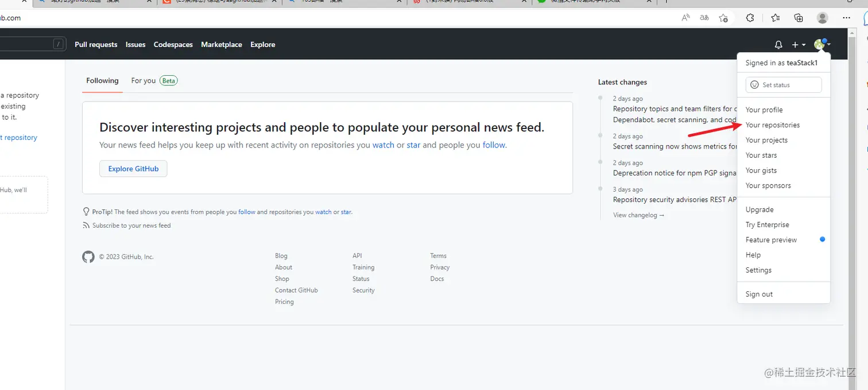
Task: Open the Pricing footer link
Action: click(x=284, y=302)
